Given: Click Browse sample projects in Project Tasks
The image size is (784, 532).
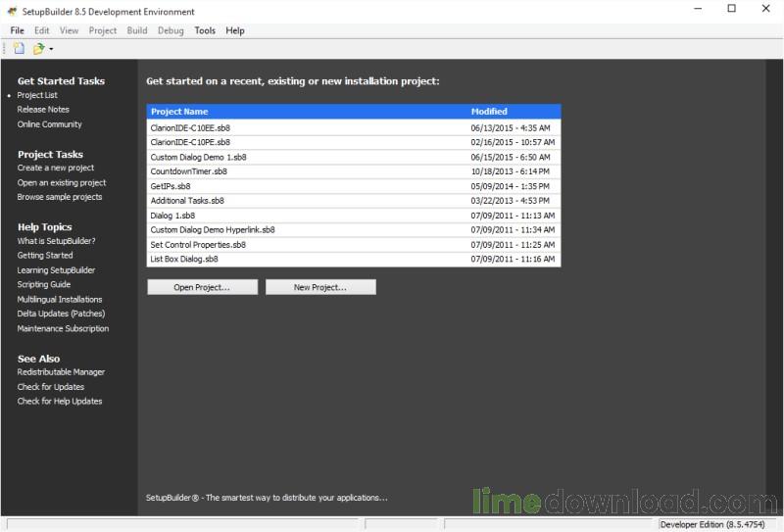Looking at the screenshot, I should pos(59,197).
